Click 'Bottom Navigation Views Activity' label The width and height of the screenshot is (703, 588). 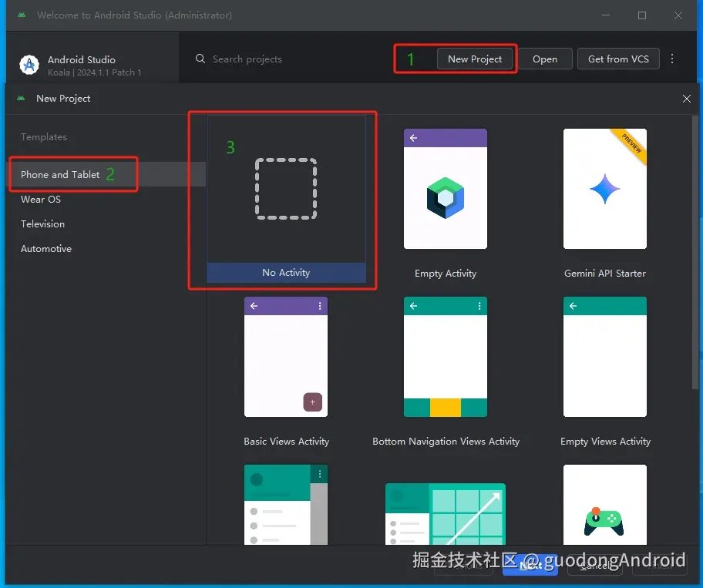446,442
